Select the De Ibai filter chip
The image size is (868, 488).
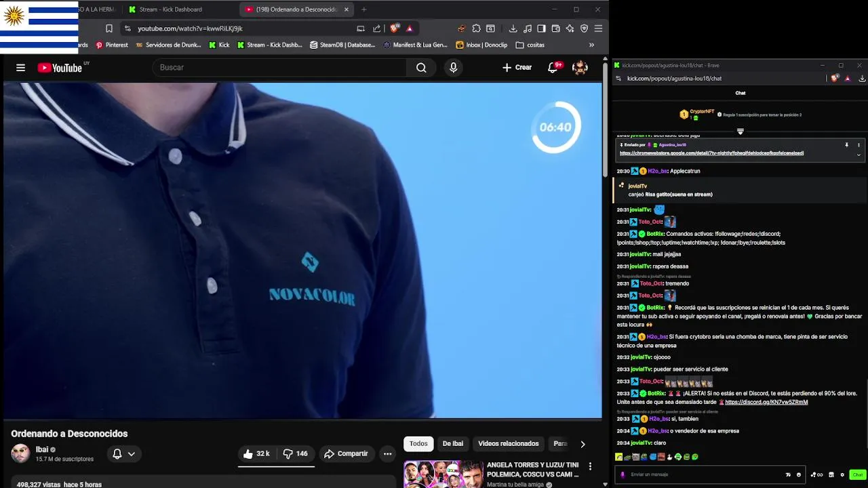pyautogui.click(x=453, y=444)
